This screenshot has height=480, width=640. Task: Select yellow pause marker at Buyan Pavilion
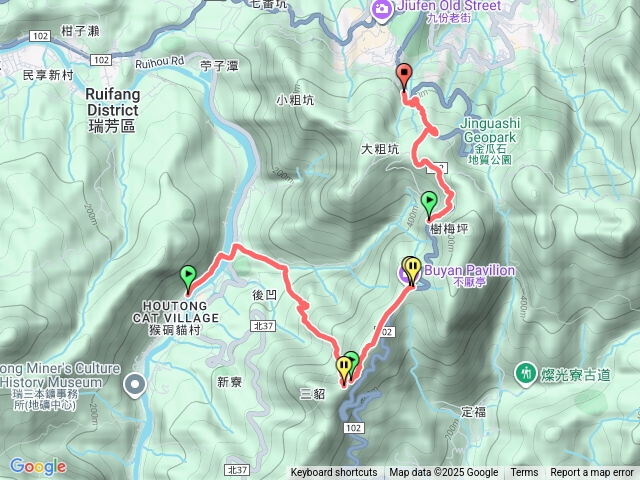click(412, 271)
